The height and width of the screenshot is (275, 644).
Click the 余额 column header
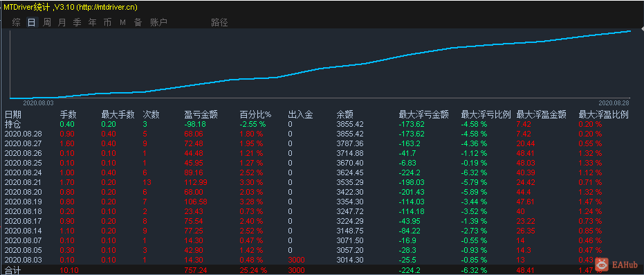coord(345,115)
